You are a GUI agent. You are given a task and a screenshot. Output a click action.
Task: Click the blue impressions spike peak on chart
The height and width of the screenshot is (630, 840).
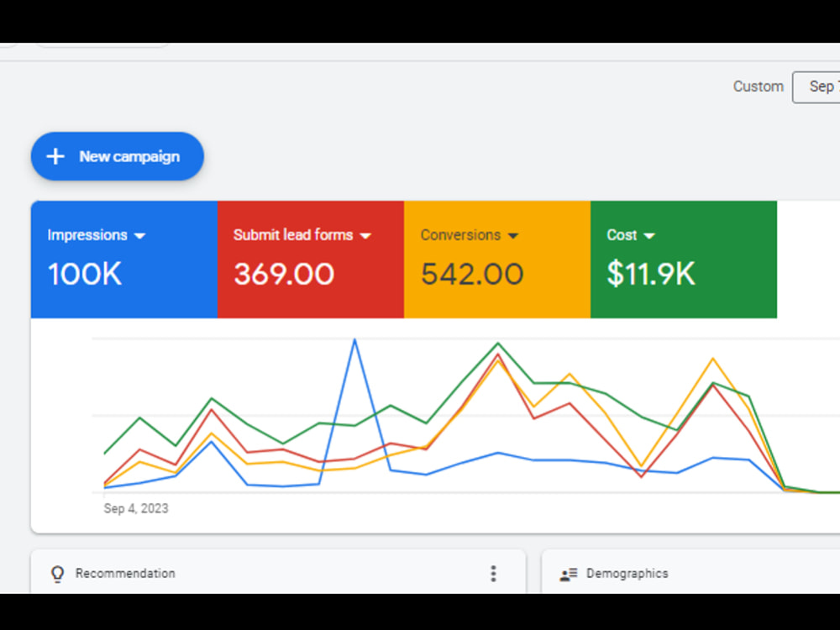point(354,339)
